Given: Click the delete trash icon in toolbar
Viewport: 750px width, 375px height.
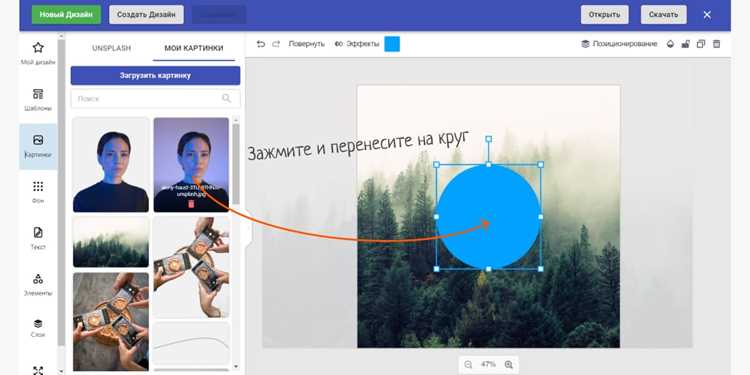Looking at the screenshot, I should [716, 44].
